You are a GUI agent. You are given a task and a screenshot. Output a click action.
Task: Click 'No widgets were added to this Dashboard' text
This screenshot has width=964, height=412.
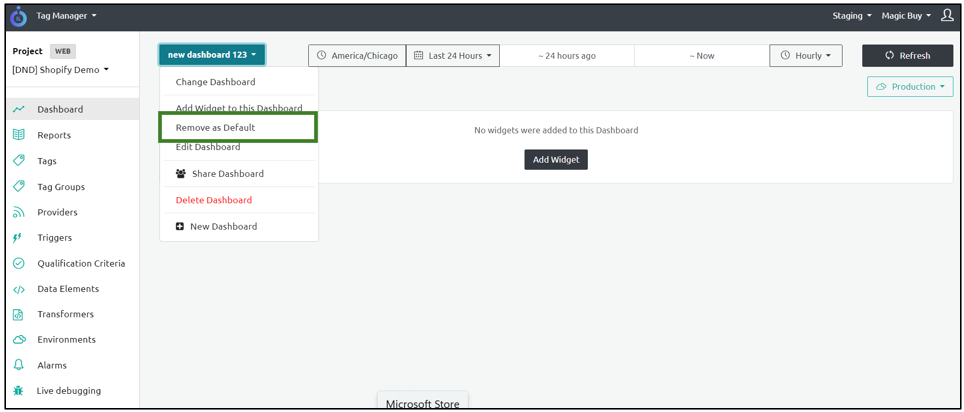tap(556, 130)
